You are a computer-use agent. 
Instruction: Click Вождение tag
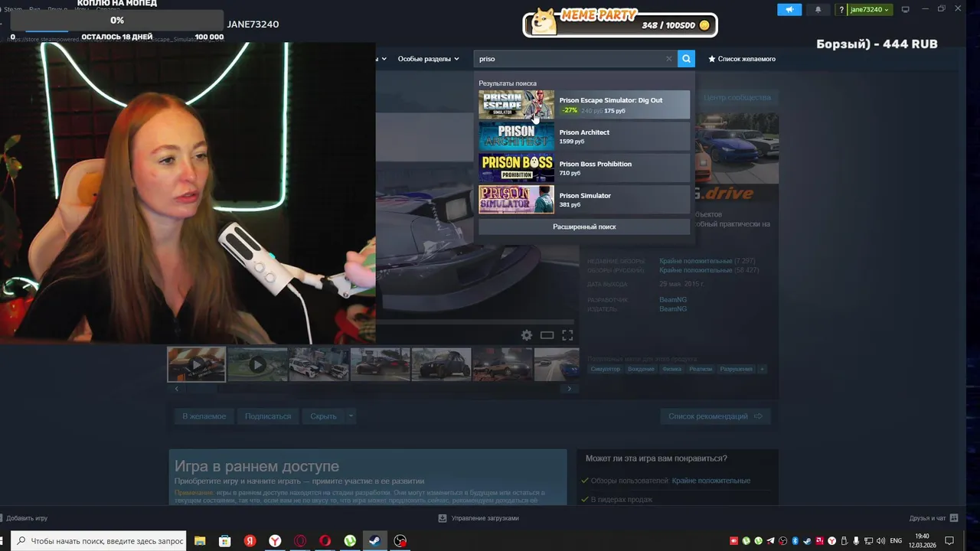641,369
